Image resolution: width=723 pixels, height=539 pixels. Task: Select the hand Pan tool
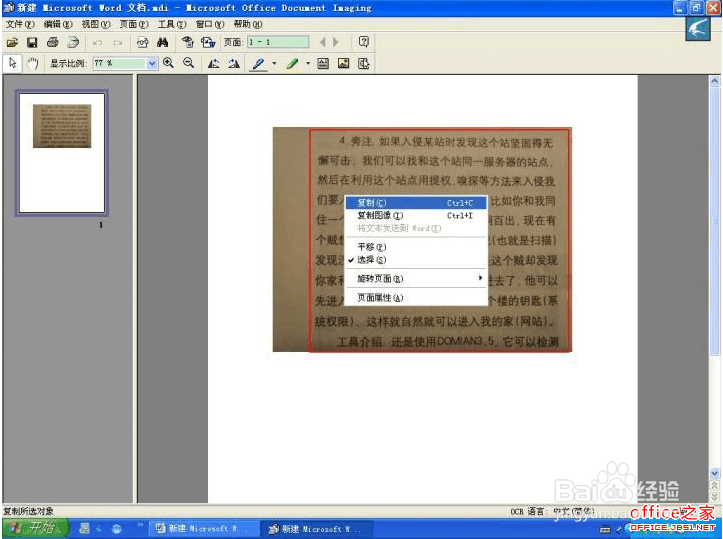tap(32, 63)
